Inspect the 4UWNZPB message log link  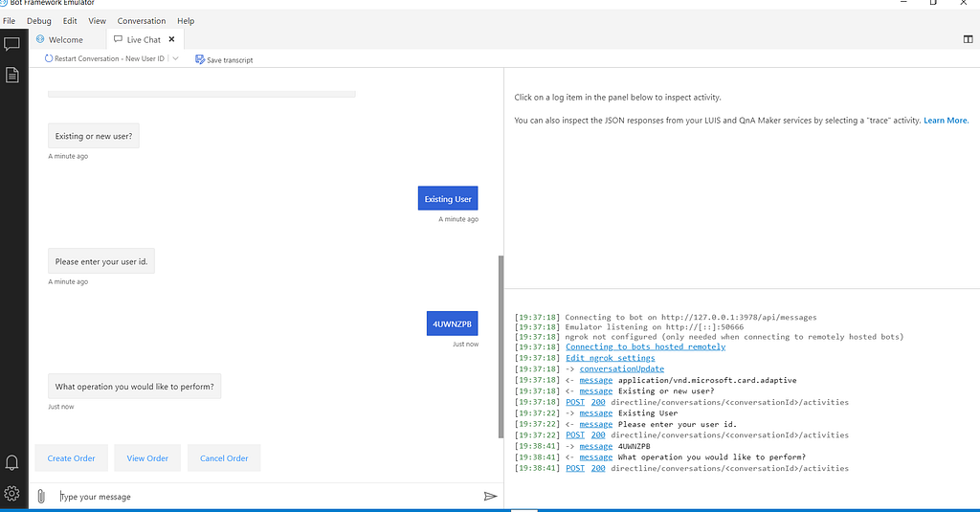pos(595,446)
